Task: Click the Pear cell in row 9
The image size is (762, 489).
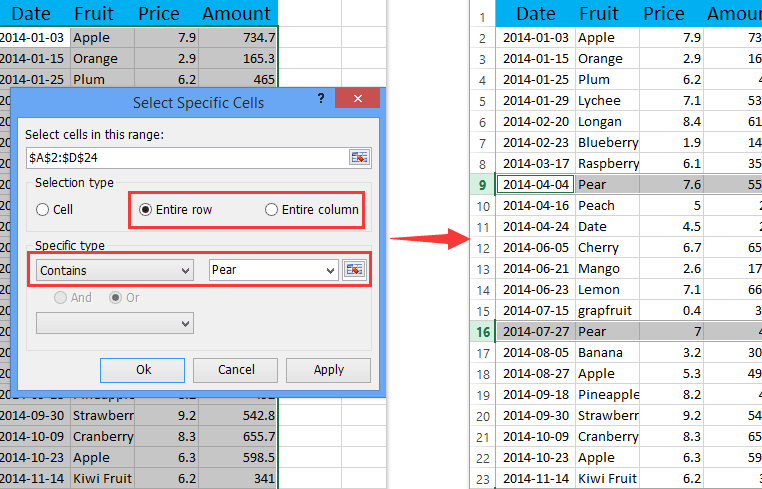Action: point(607,185)
